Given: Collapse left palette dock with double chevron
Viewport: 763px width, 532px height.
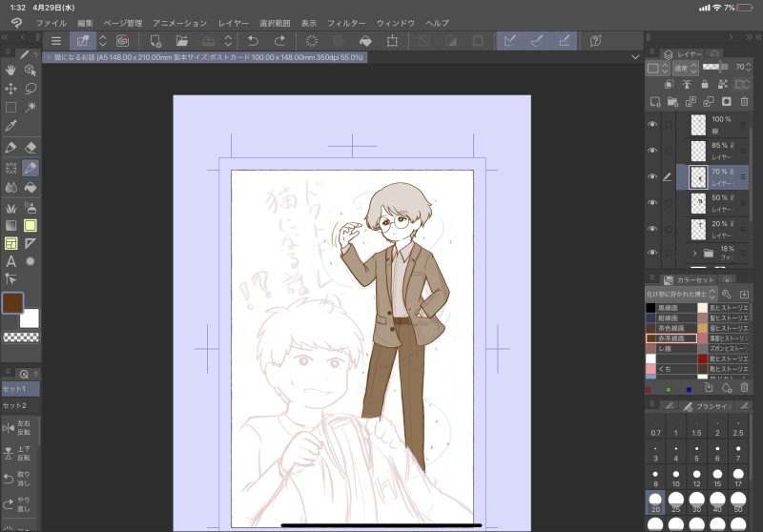Looking at the screenshot, I should (5, 37).
